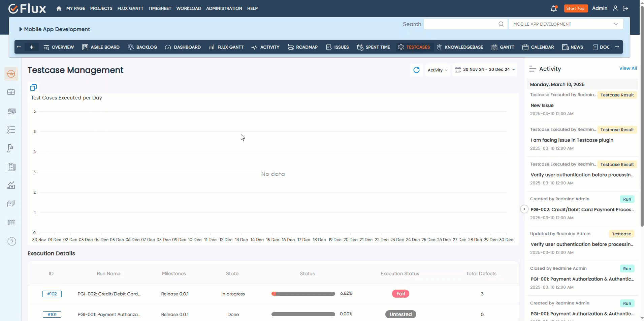Collapse the Activity side panel arrow
Screen dimensions: 644x321
[524, 209]
